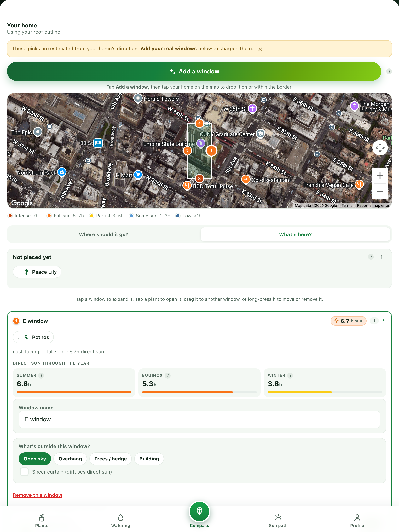399x532 pixels.
Task: Tap the CUNY Graduate Center pin
Action: coord(260,133)
